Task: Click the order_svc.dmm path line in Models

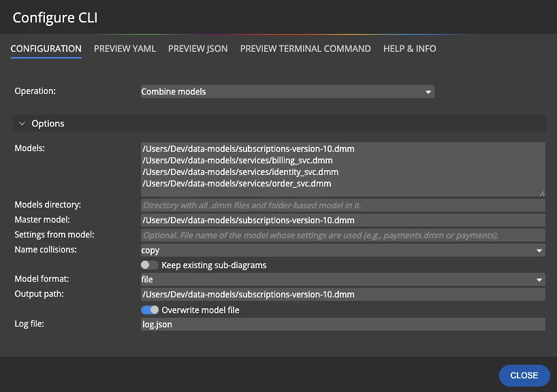Action: [236, 184]
